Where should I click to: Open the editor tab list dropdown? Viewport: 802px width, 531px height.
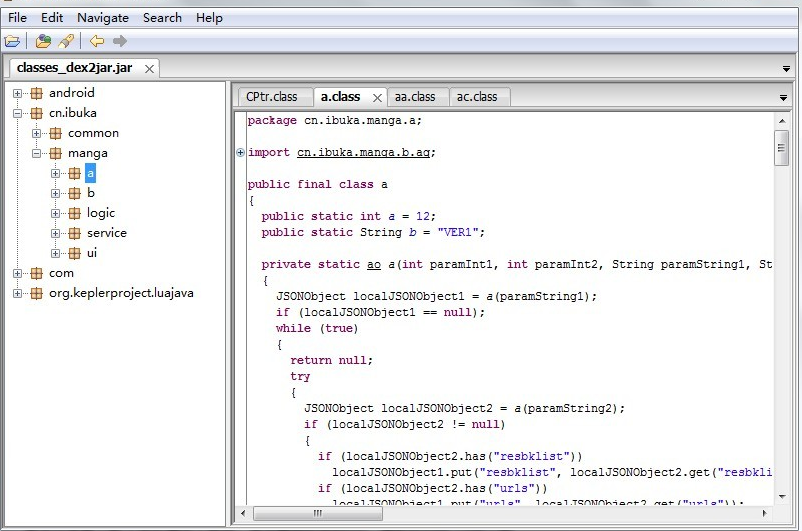783,97
